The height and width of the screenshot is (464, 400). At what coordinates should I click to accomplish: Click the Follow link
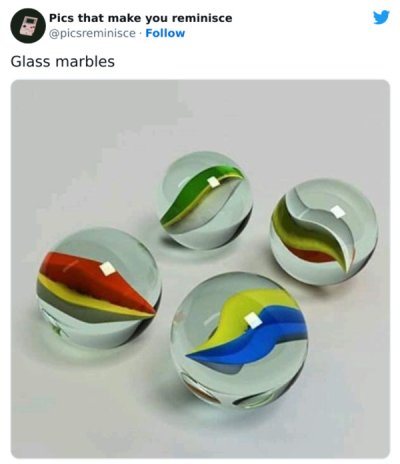(165, 33)
